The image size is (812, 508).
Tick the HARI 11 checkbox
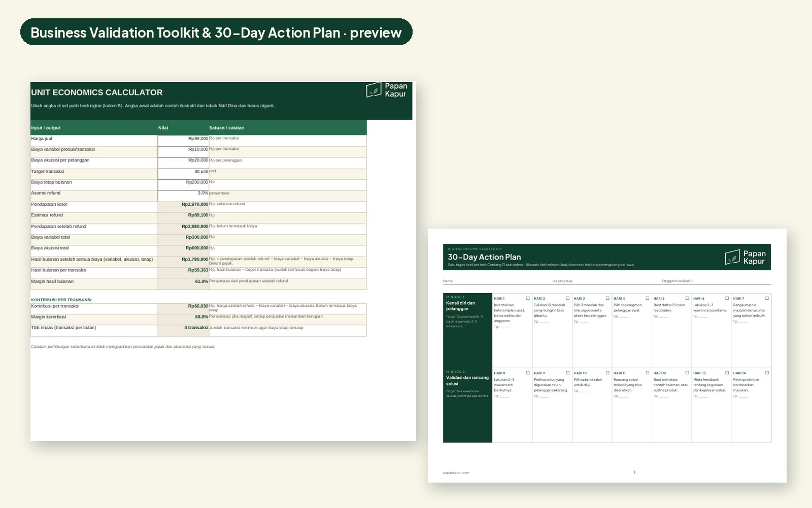647,373
